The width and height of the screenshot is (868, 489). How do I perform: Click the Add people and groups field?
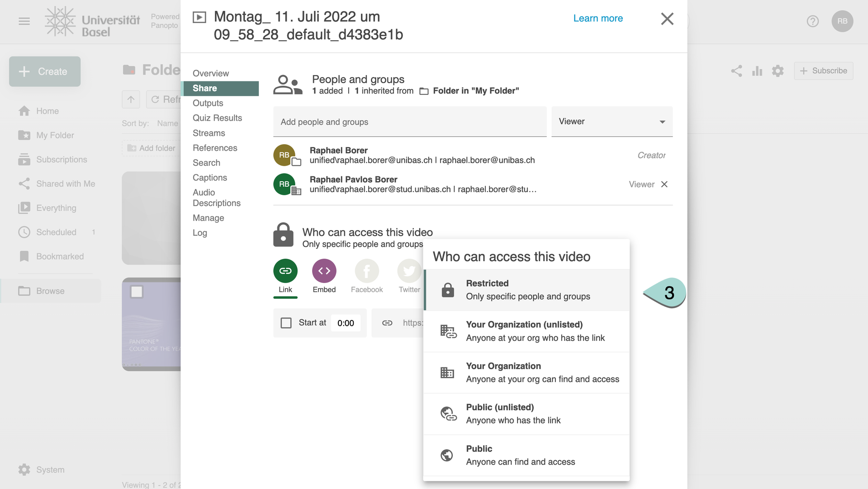(x=409, y=122)
